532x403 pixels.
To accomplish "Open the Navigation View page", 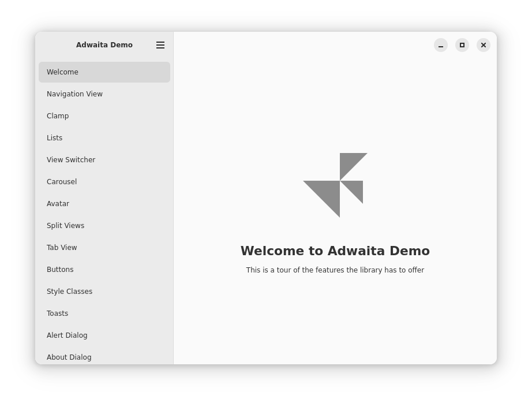I will coord(104,94).
